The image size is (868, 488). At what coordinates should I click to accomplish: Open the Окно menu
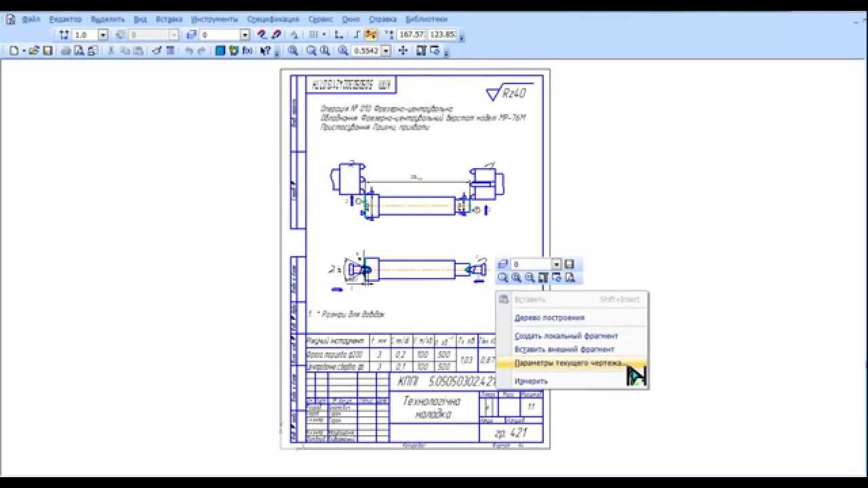pyautogui.click(x=351, y=19)
